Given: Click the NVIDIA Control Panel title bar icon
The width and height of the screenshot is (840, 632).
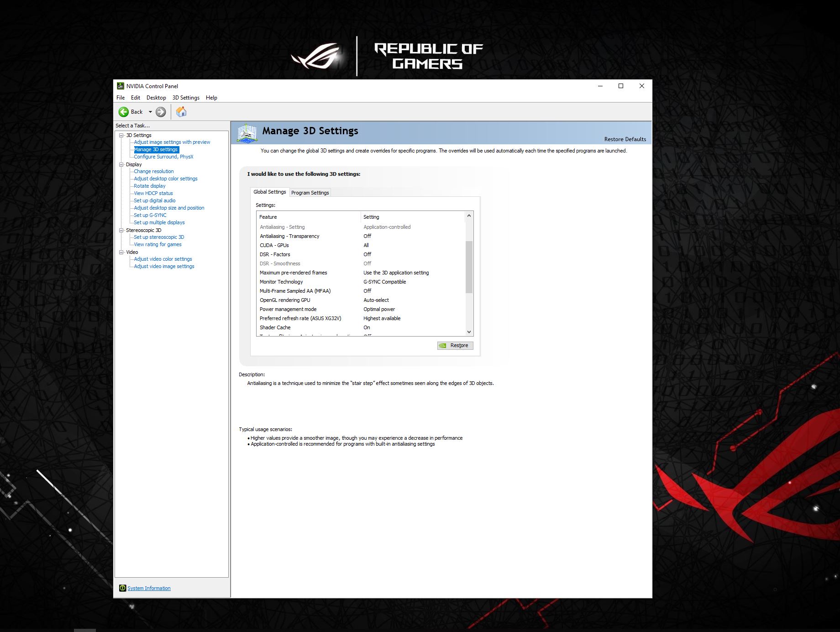Looking at the screenshot, I should tap(121, 86).
